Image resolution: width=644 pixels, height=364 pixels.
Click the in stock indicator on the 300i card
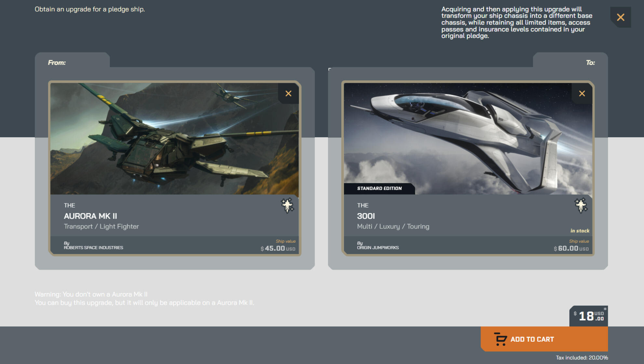coord(581,231)
